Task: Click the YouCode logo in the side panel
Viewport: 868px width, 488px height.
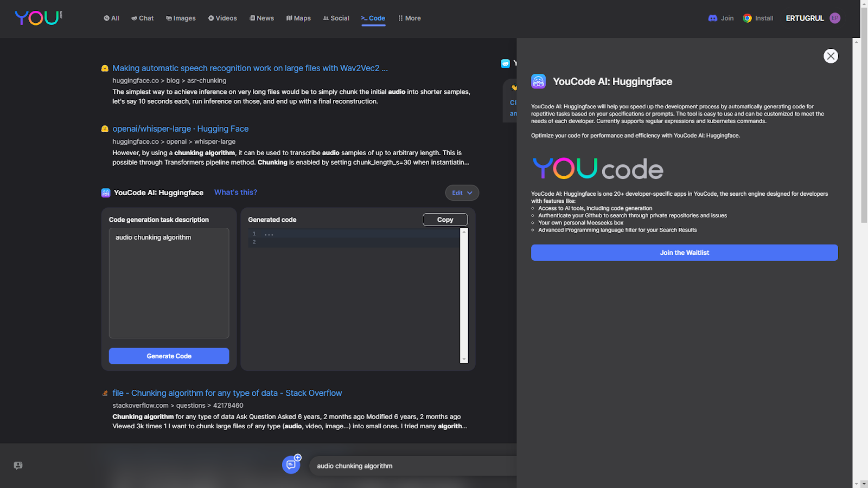Action: (x=597, y=168)
